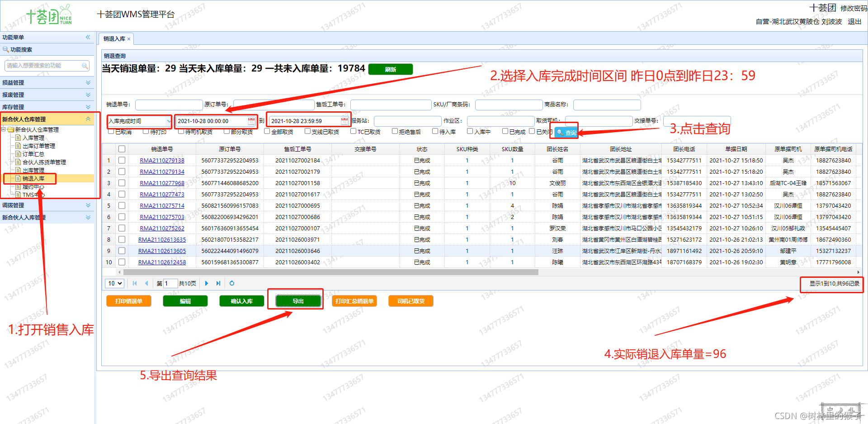Open 合伙人拣货单管理 in the sidebar tree
The width and height of the screenshot is (868, 424).
click(44, 162)
